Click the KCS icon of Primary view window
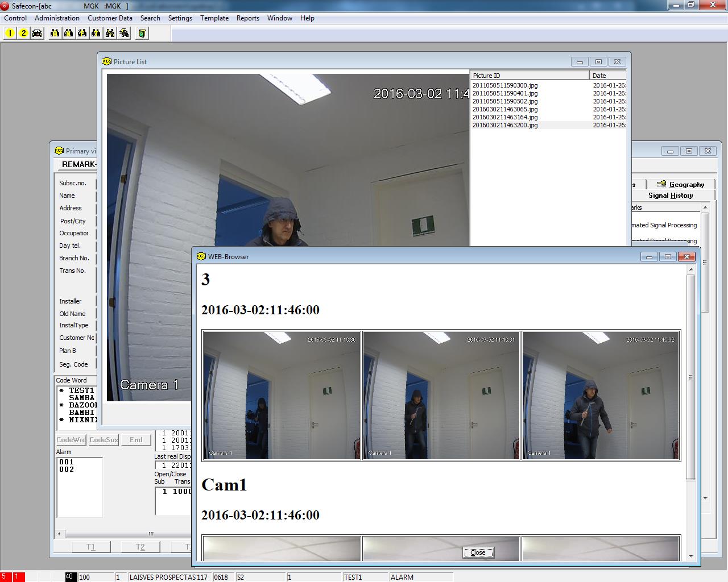 [59, 151]
